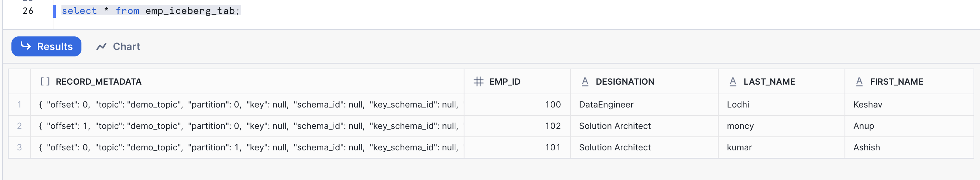Click the RECORD_METADATA column header
The image size is (980, 180).
[99, 81]
